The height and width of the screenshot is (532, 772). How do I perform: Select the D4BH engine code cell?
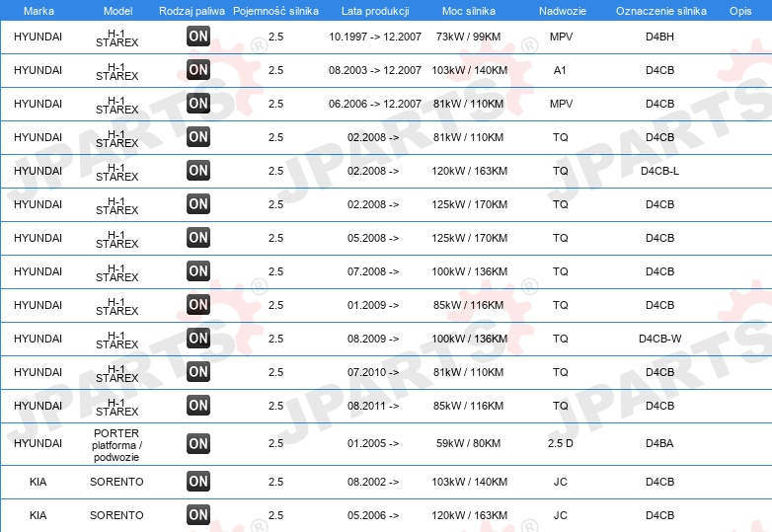[x=659, y=37]
